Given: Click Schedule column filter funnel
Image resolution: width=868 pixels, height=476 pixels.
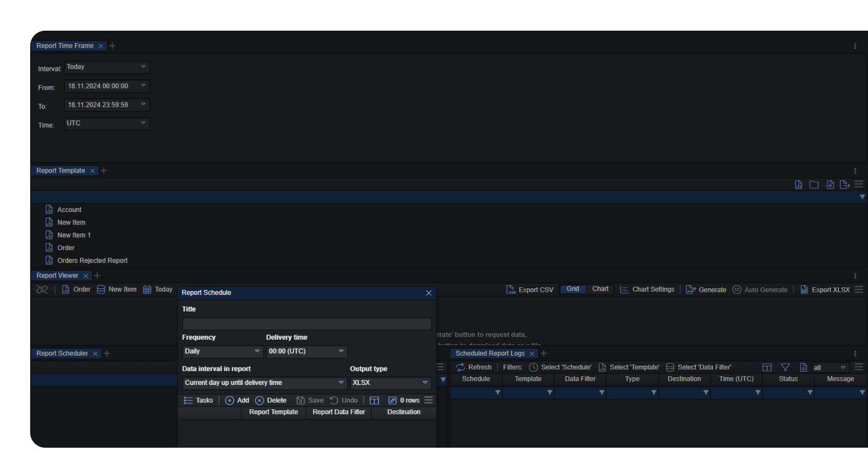Looking at the screenshot, I should point(498,392).
